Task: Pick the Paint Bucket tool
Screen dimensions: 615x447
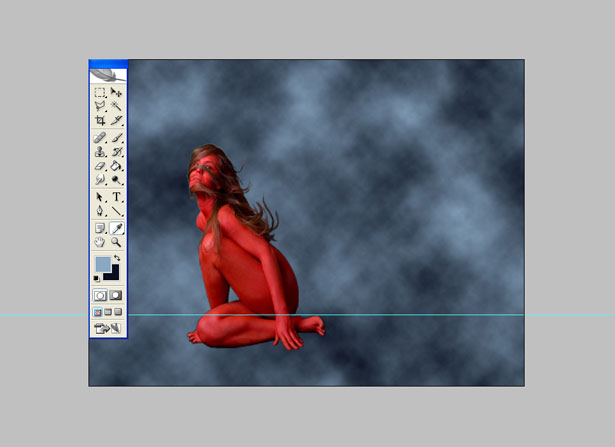Action: [x=116, y=166]
